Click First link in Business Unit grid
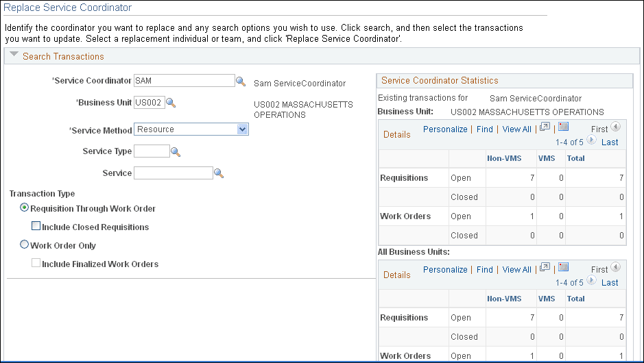 click(x=599, y=129)
